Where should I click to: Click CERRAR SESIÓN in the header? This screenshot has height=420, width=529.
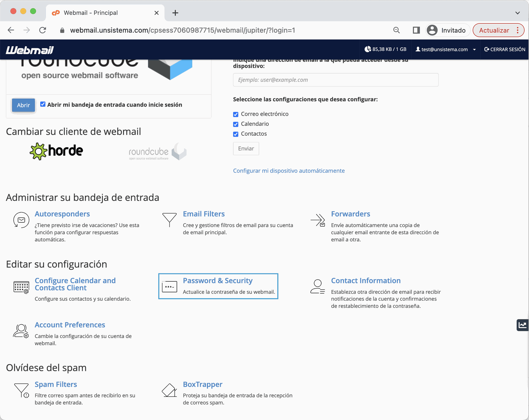(x=504, y=50)
